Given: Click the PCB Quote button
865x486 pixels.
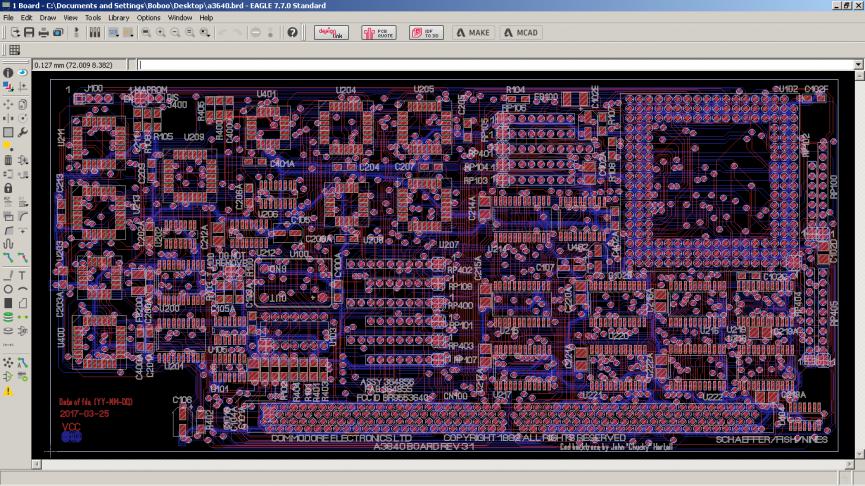Looking at the screenshot, I should pos(378,33).
